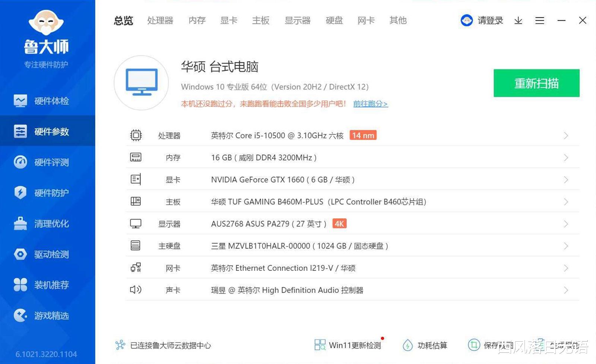The width and height of the screenshot is (596, 364).
Task: Open the hamburger menu at top right
Action: [x=539, y=20]
